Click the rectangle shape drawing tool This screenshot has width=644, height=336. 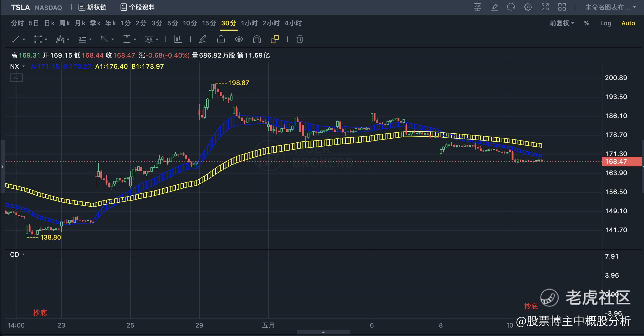click(x=38, y=39)
